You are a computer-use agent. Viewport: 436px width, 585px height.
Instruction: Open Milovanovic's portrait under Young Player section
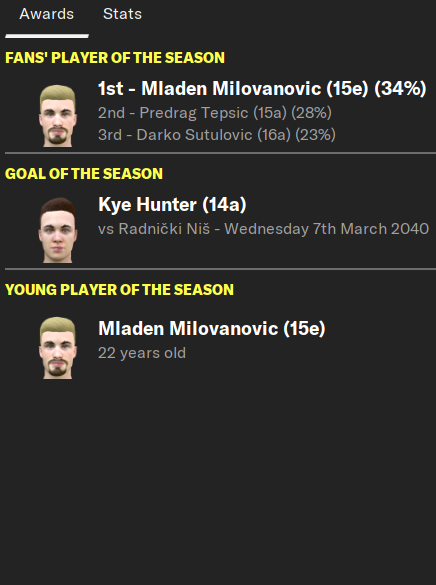pyautogui.click(x=58, y=348)
